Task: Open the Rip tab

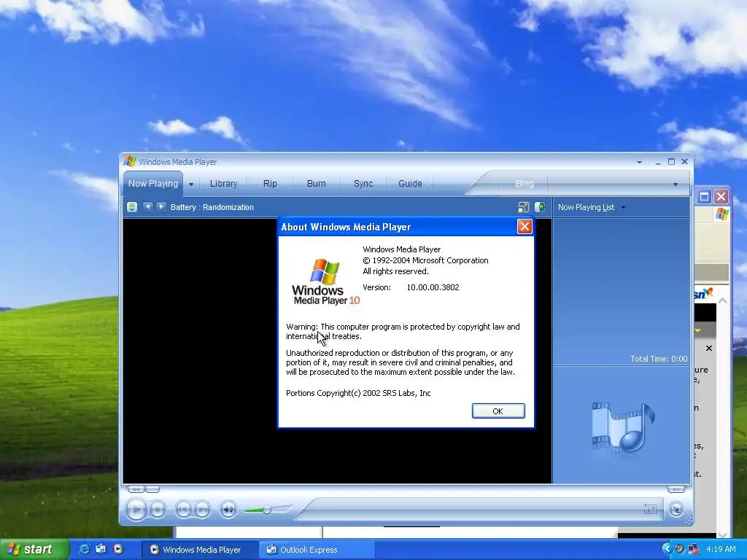Action: (x=270, y=183)
